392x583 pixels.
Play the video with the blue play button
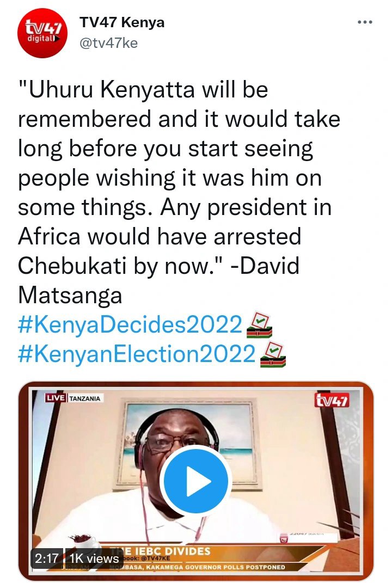pos(195,481)
